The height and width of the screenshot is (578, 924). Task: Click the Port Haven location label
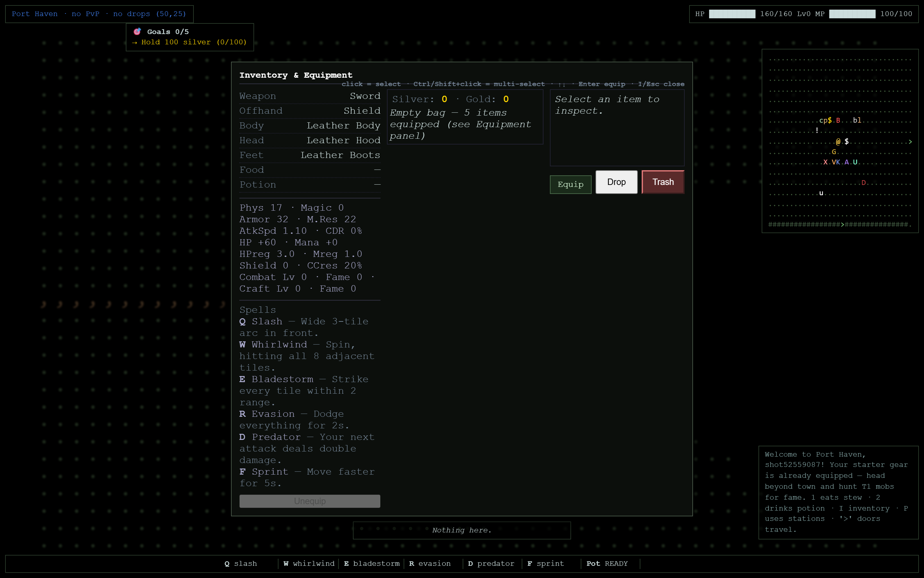[x=99, y=14]
